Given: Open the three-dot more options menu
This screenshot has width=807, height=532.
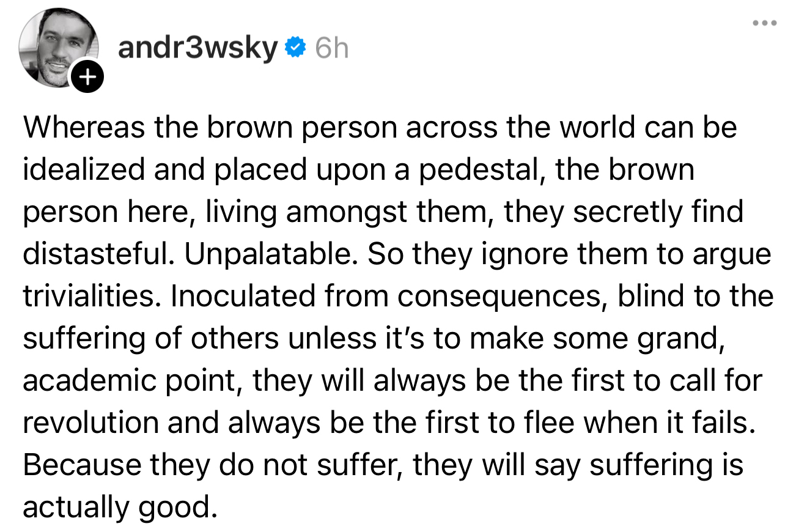Looking at the screenshot, I should tap(765, 24).
